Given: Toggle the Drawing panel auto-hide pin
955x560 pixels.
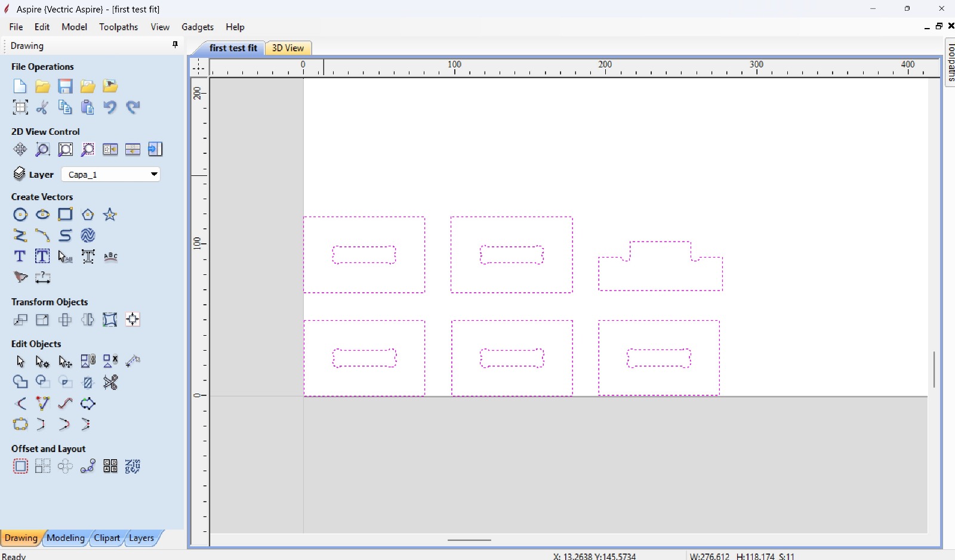Looking at the screenshot, I should point(175,45).
